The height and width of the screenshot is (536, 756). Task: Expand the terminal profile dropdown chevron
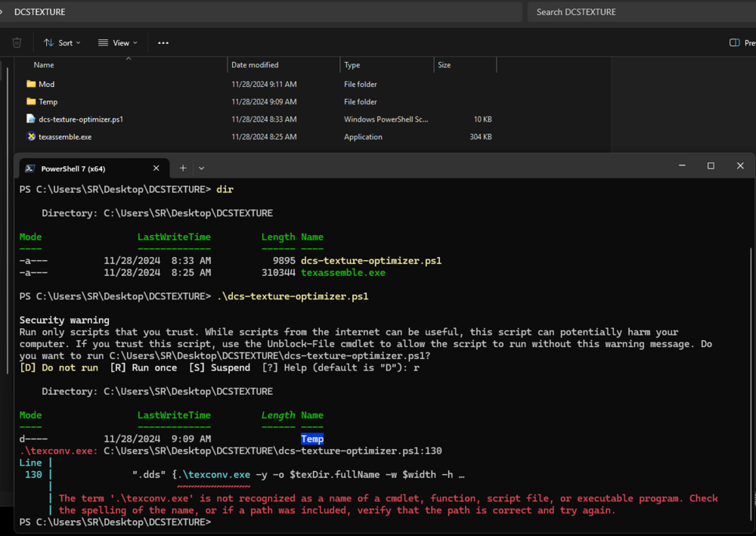[201, 168]
